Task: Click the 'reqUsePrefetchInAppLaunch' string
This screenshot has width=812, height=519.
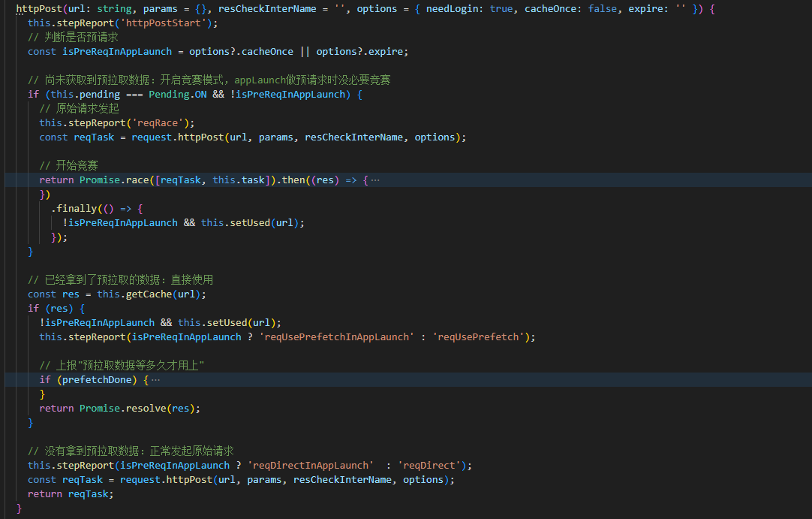Action: (336, 337)
